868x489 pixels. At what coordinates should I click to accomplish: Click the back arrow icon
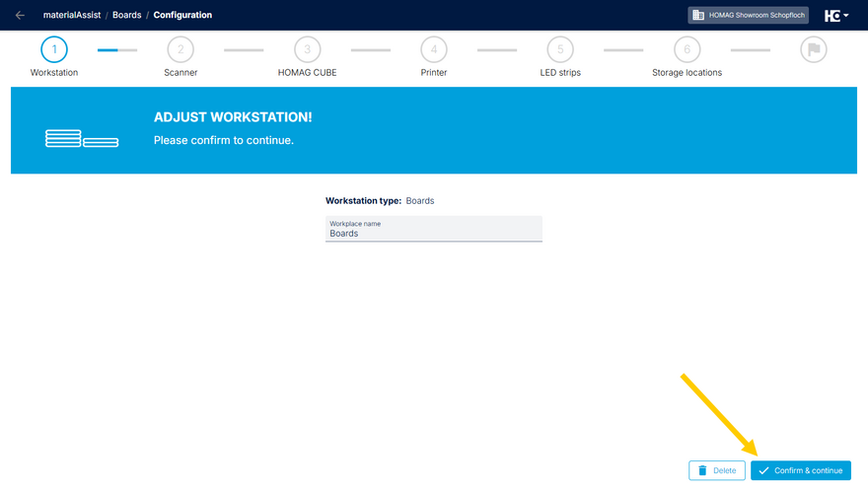coord(20,15)
